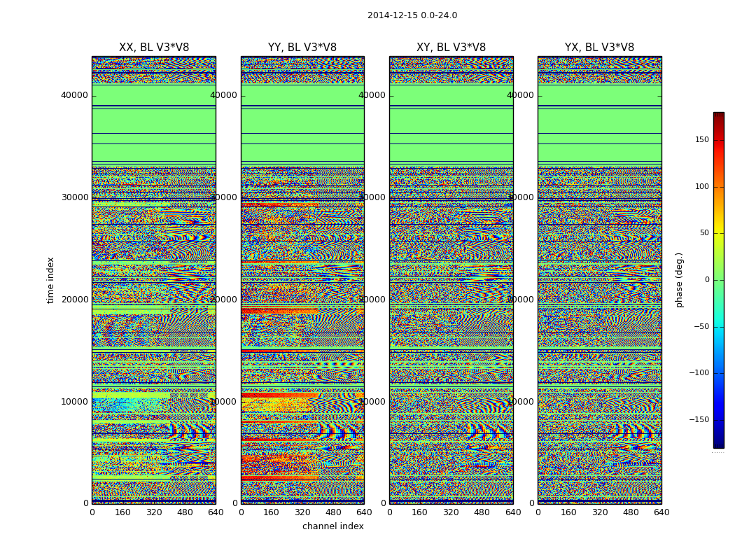Click the 'channel index' x-axis label
The height and width of the screenshot is (560, 735).
332,526
